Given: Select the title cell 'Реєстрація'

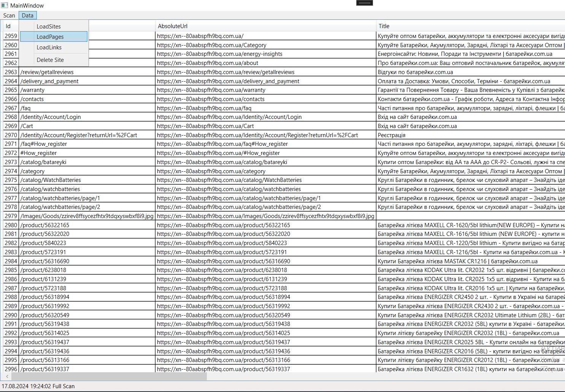Looking at the screenshot, I should [x=471, y=135].
